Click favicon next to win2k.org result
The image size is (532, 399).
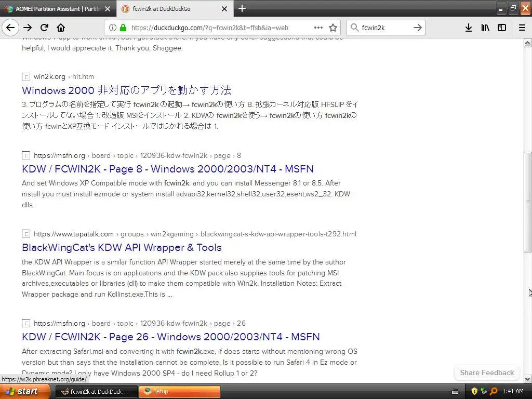click(26, 77)
